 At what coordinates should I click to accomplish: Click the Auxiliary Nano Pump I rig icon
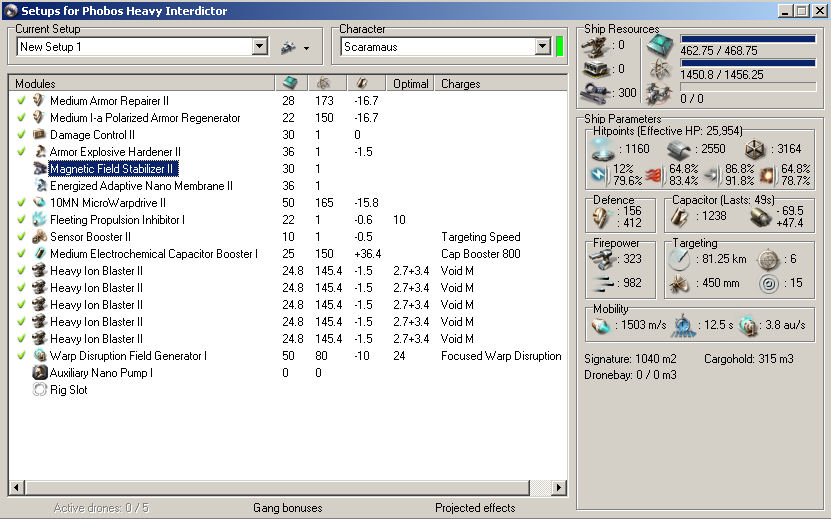click(x=40, y=373)
